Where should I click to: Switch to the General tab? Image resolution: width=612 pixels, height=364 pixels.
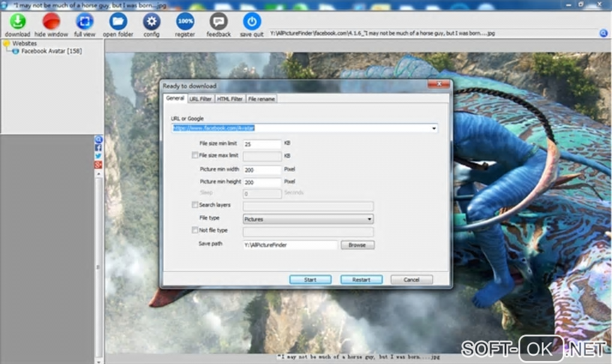[x=175, y=98]
